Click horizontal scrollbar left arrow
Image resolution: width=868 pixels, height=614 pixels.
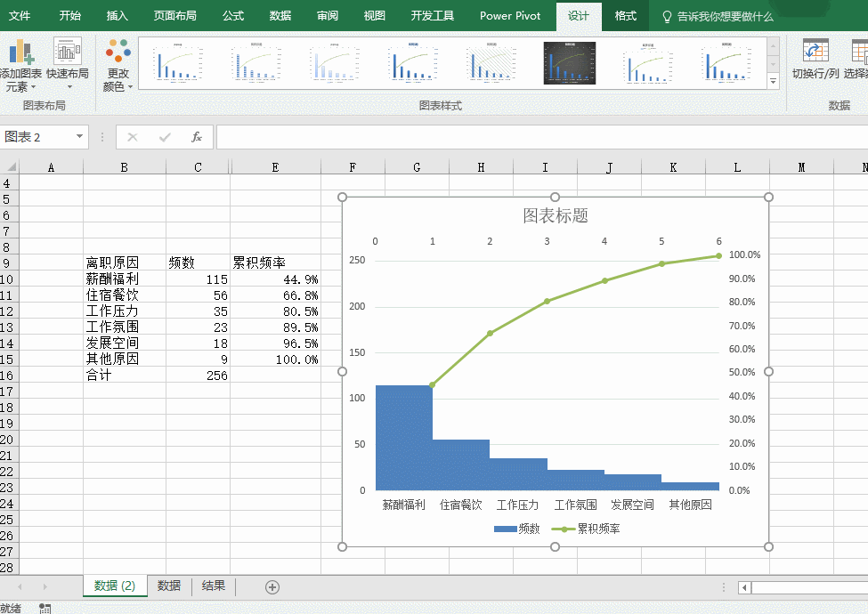744,587
